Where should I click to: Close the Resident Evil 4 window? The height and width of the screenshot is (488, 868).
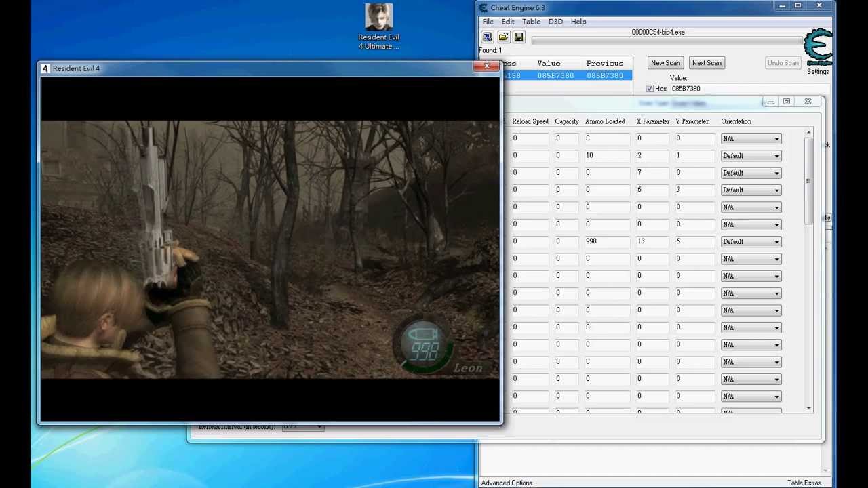(x=486, y=66)
